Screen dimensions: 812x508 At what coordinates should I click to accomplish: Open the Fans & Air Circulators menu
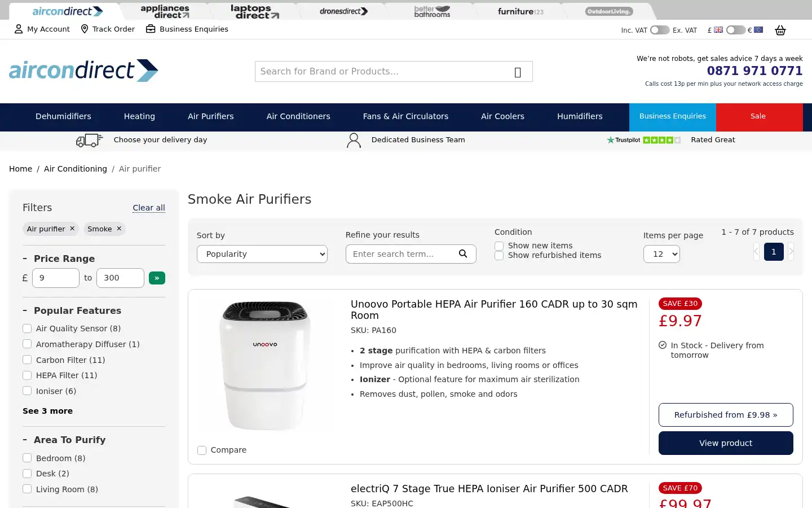pos(405,116)
